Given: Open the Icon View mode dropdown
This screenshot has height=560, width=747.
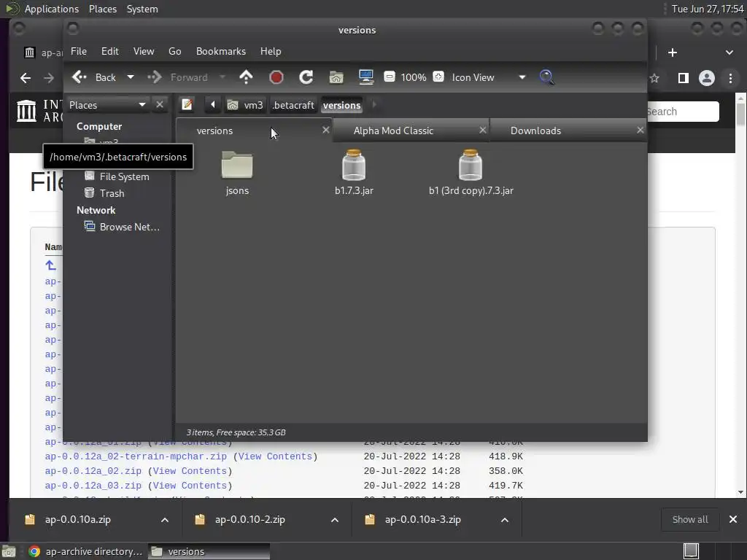Looking at the screenshot, I should [x=488, y=77].
